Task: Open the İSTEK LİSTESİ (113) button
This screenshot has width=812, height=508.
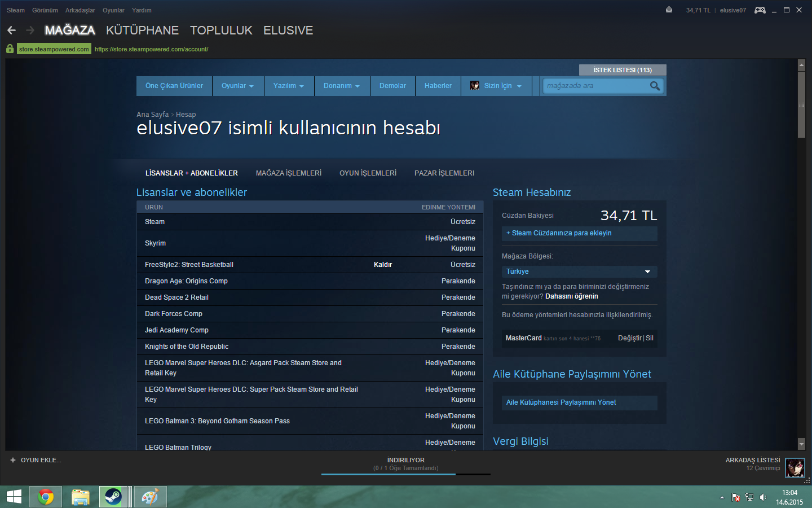Action: tap(623, 70)
